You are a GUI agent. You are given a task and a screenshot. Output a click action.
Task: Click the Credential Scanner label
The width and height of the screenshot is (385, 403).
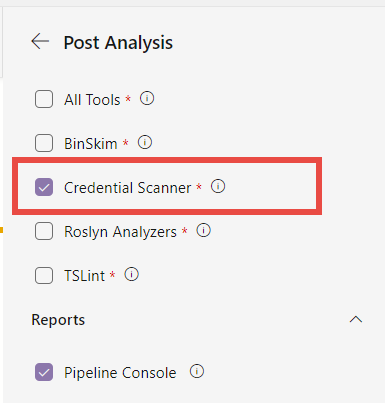[x=128, y=188]
